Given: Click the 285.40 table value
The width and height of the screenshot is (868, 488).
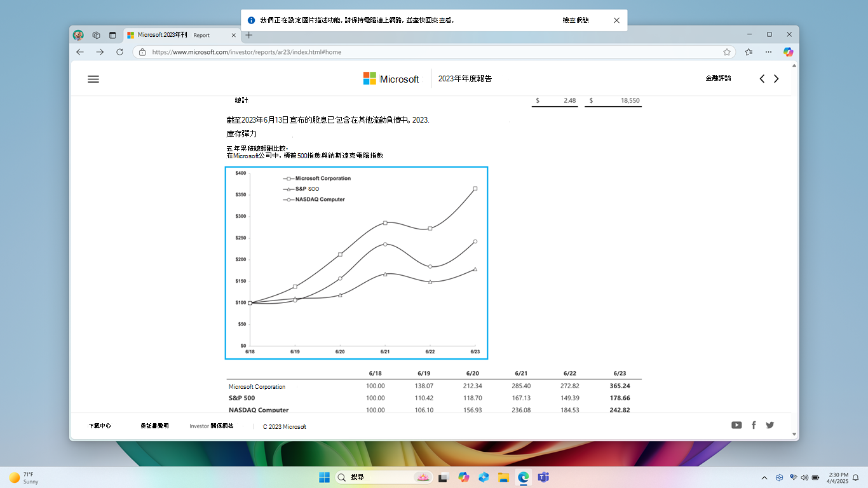Looking at the screenshot, I should pos(521,386).
